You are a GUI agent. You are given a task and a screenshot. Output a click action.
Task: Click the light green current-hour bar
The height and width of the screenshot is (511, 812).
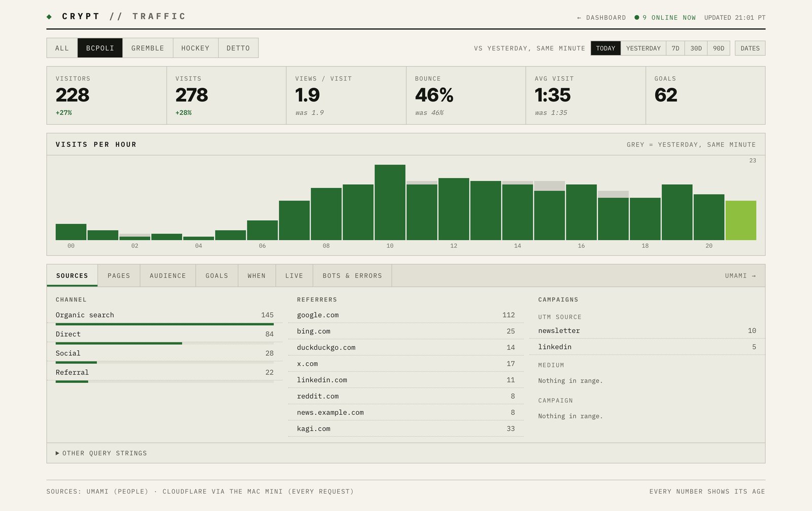tap(741, 220)
